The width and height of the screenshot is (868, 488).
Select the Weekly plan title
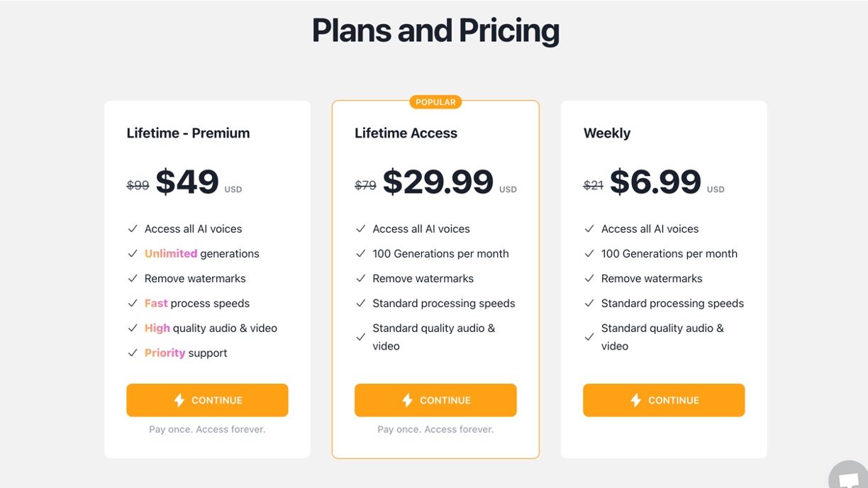tap(607, 133)
